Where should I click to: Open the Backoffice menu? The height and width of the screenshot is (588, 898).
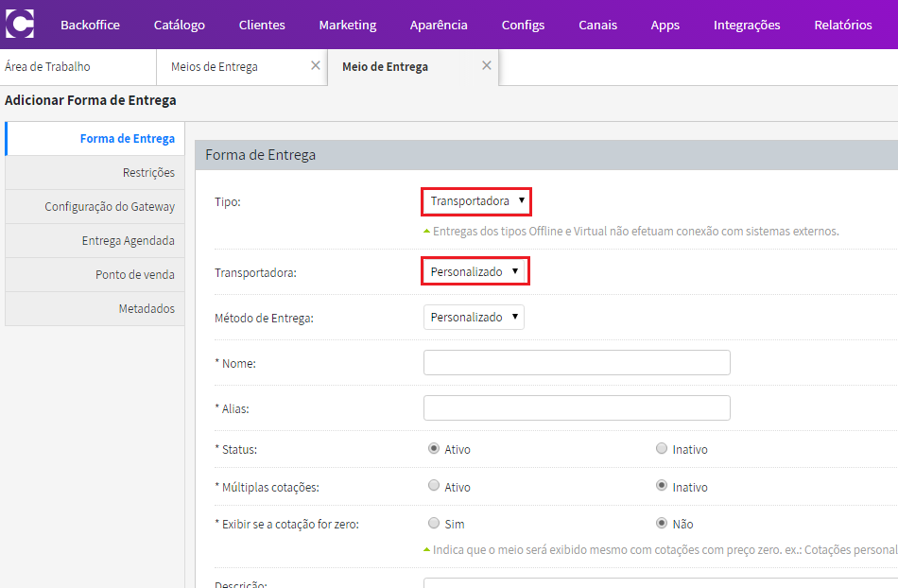click(90, 25)
